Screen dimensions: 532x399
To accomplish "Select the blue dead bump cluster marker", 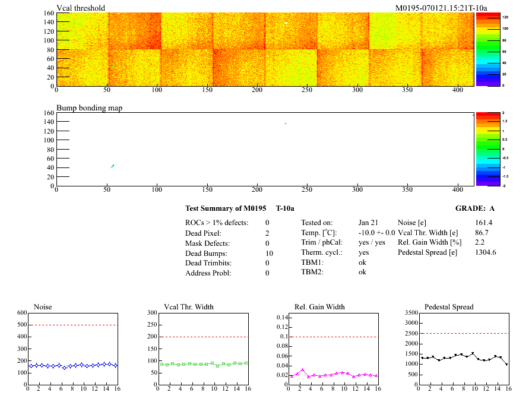I will [x=112, y=166].
